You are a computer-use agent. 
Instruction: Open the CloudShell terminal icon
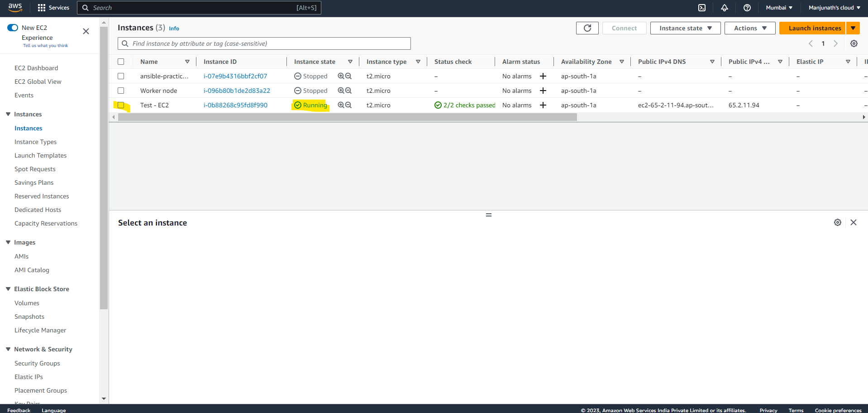coord(702,8)
